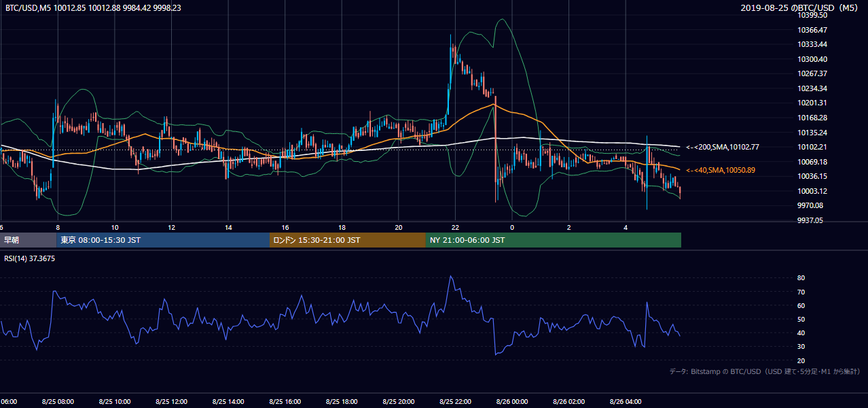Click the 8/25 12:00 date axis label
The height and width of the screenshot is (408, 868).
(171, 402)
